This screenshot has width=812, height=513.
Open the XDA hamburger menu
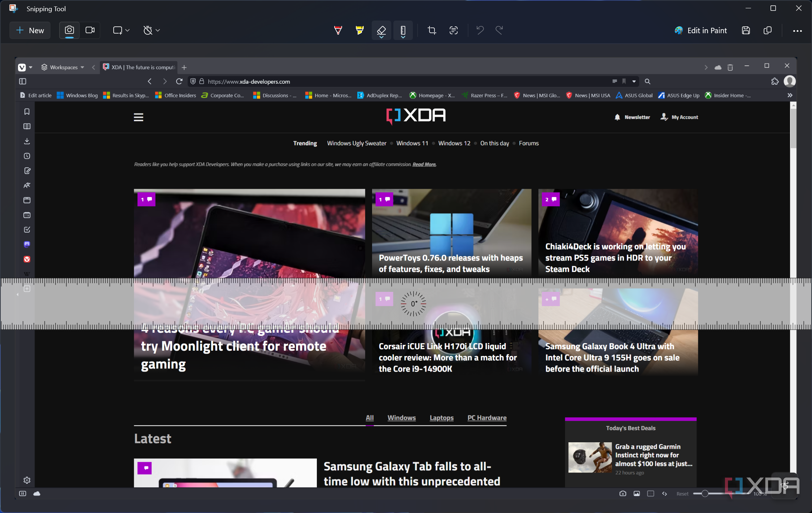click(x=139, y=117)
